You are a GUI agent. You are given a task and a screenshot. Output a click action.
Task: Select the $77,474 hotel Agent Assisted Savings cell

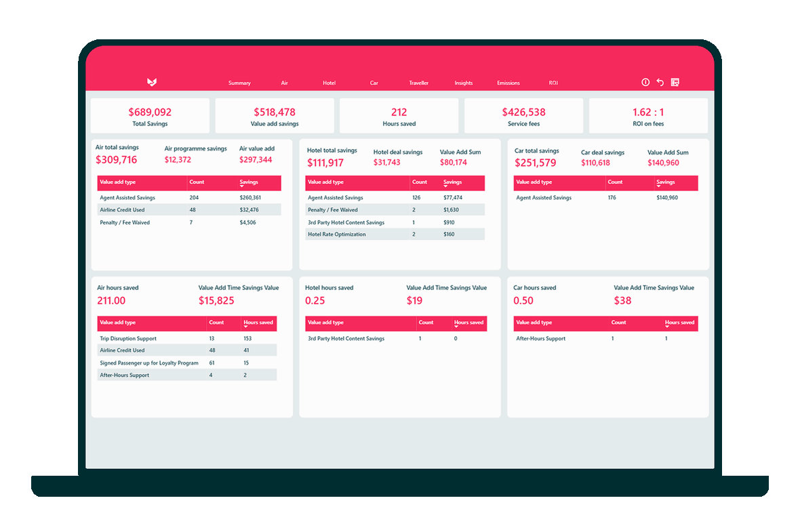(x=453, y=198)
